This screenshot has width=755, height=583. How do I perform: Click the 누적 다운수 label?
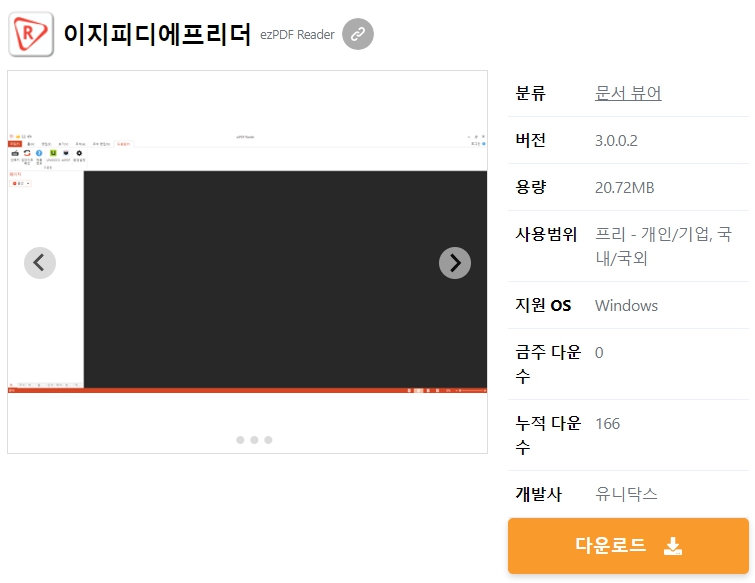(x=548, y=435)
